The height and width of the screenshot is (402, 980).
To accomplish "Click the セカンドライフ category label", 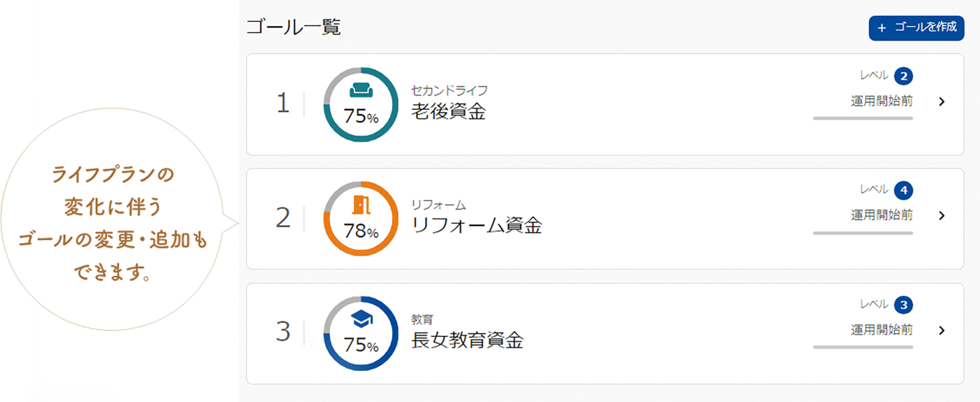I will tap(449, 90).
